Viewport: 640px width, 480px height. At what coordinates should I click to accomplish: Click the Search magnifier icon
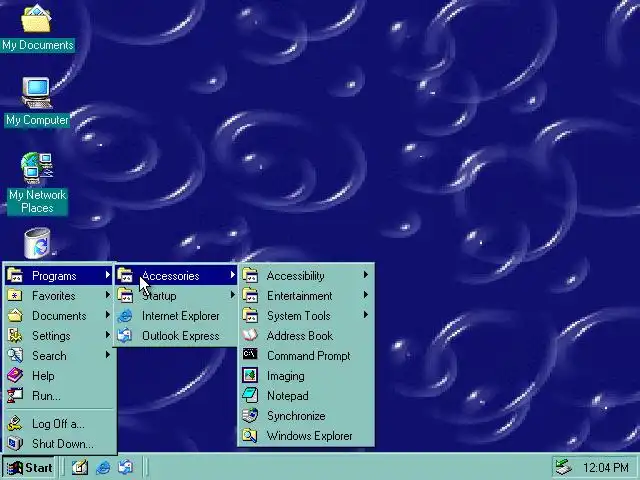15,355
